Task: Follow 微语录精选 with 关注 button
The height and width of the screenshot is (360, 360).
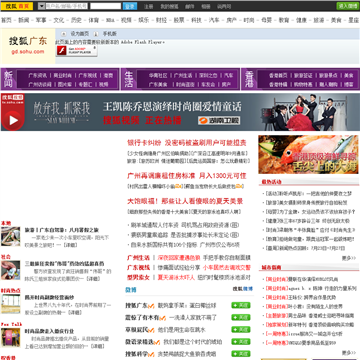Action: click(241, 342)
